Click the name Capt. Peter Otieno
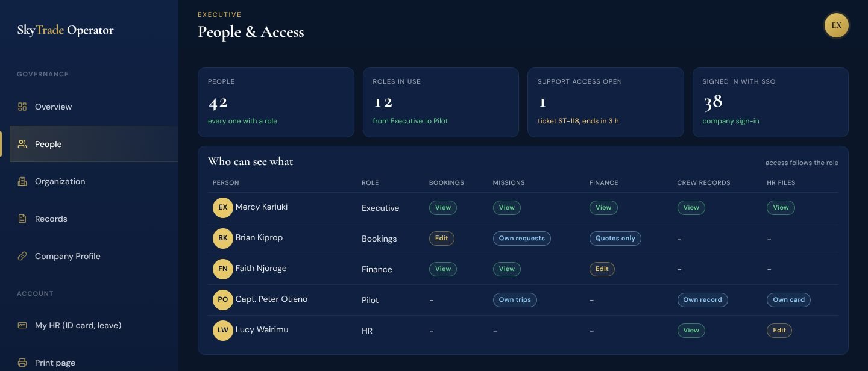Screen dimensions: 868x371 pyautogui.click(x=271, y=299)
